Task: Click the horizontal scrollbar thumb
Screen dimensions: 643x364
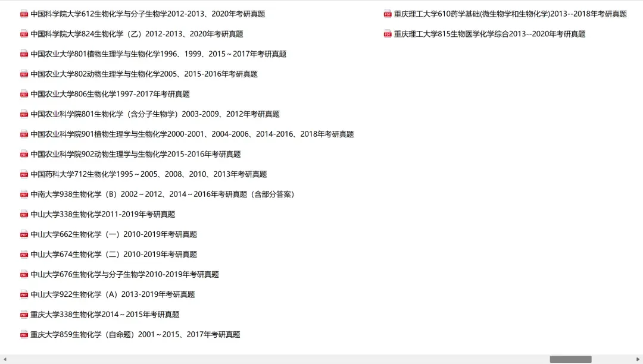Action: 570,359
